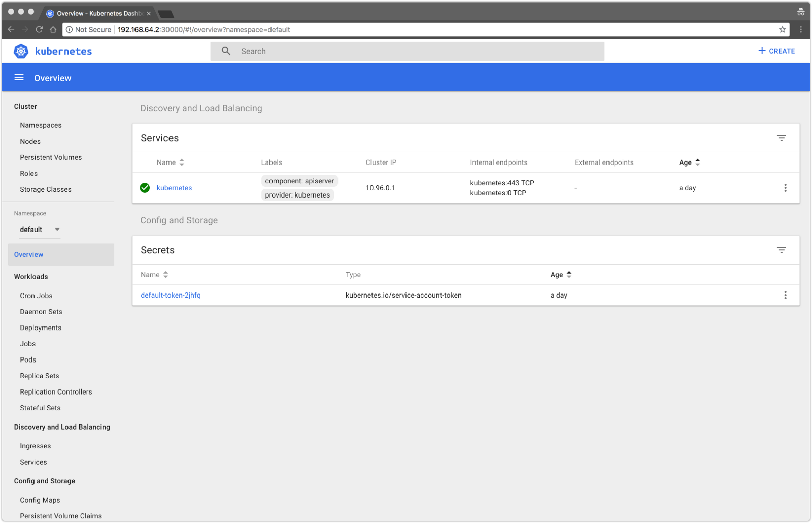Click the CREATE button
This screenshot has width=812, height=523.
[x=776, y=51]
